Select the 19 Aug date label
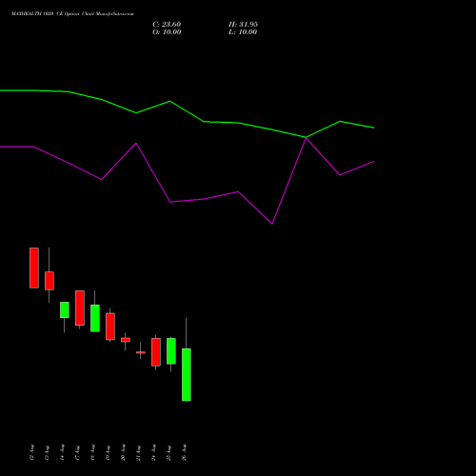The image size is (476, 476). click(x=108, y=452)
